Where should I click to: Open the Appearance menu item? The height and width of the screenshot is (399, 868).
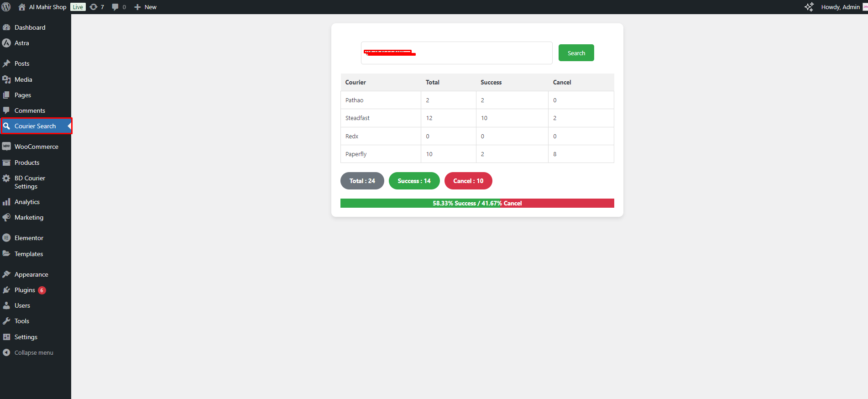click(36, 274)
